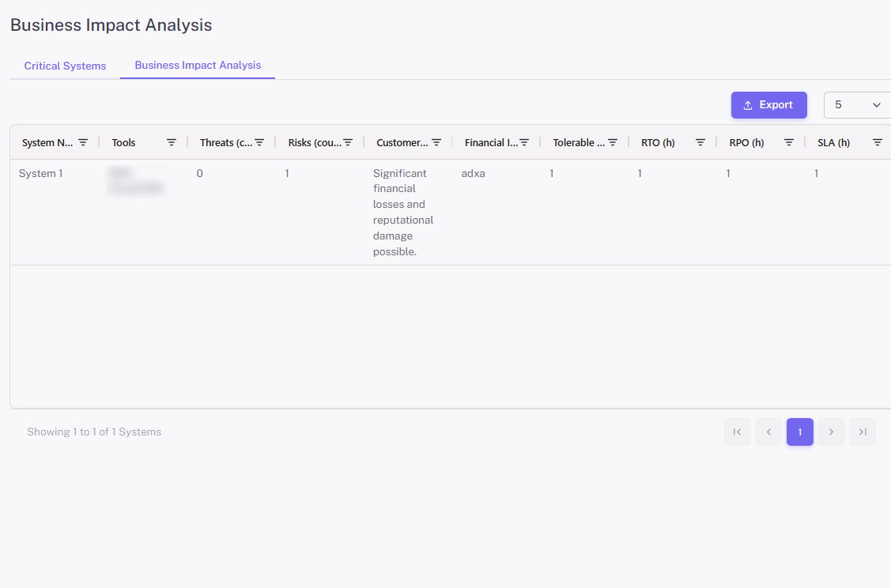
Task: Expand the rows-per-page dropdown showing 5
Action: pos(857,105)
